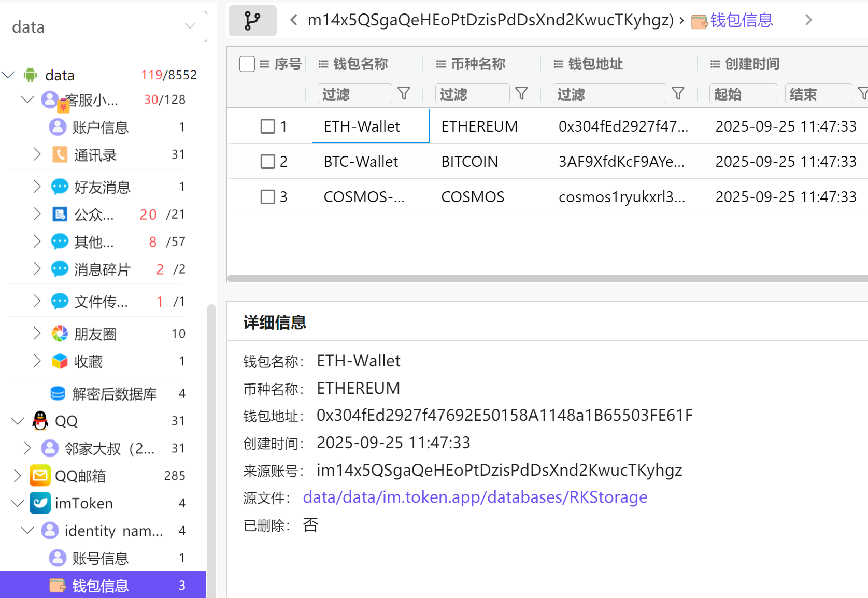
Task: Check the box for row 1 ETH-Wallet
Action: pos(267,126)
